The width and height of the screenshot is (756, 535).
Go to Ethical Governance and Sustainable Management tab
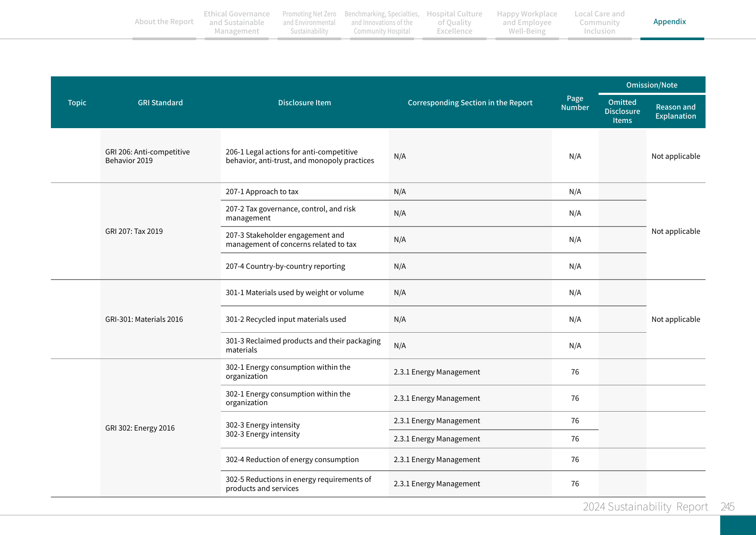click(x=237, y=22)
